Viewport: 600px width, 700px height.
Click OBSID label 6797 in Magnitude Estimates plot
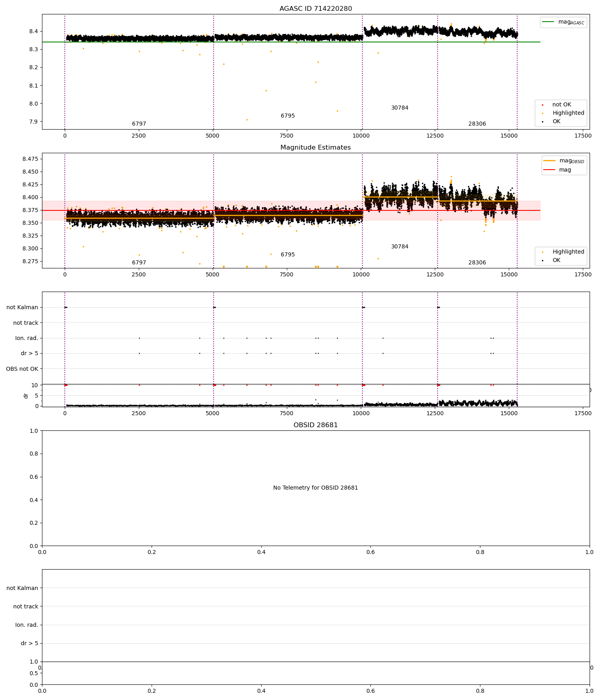tap(139, 263)
